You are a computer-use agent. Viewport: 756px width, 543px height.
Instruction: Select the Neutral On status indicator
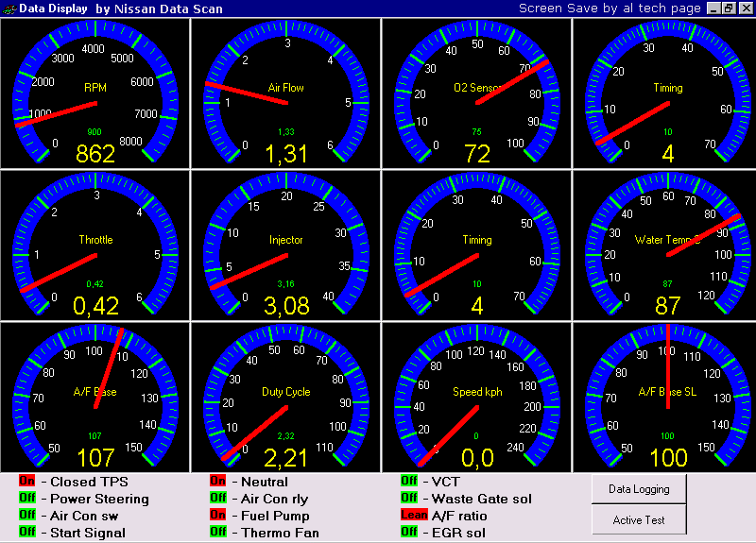218,482
